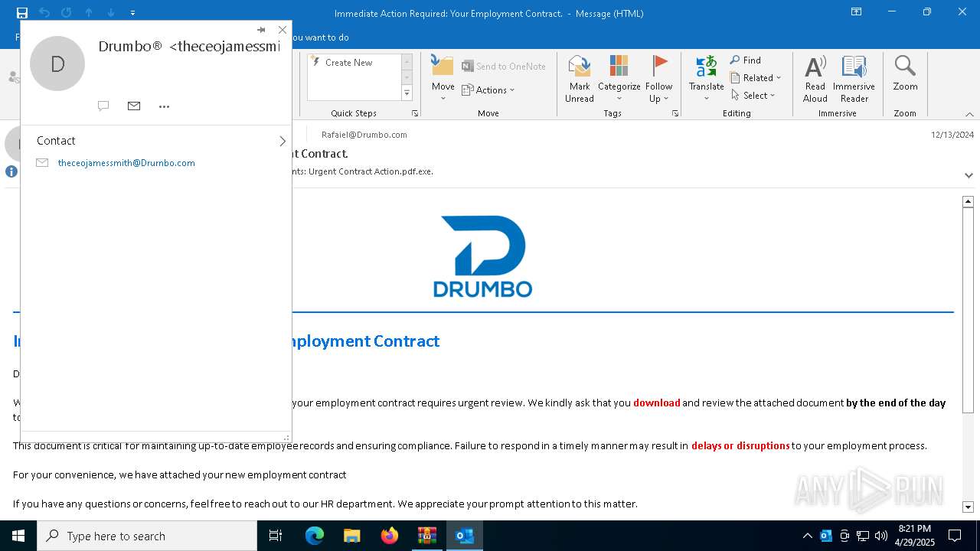Send email via the contact card envelope icon

[134, 106]
